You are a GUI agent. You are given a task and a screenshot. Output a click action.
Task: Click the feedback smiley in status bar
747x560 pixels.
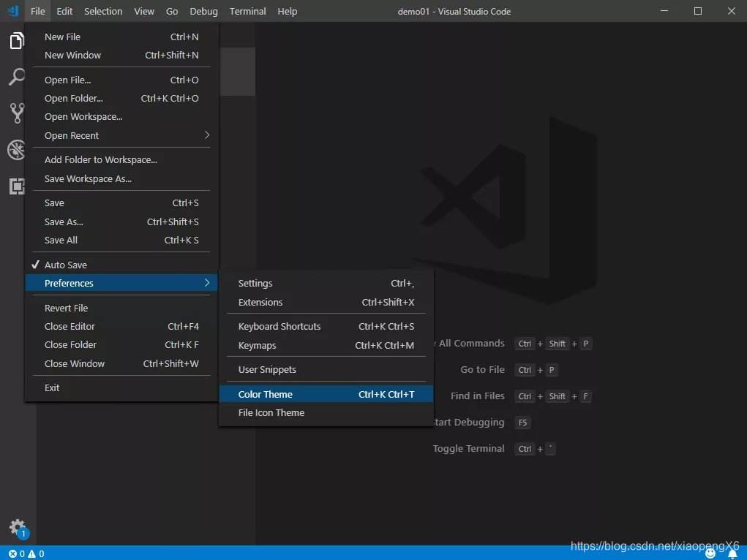point(710,554)
